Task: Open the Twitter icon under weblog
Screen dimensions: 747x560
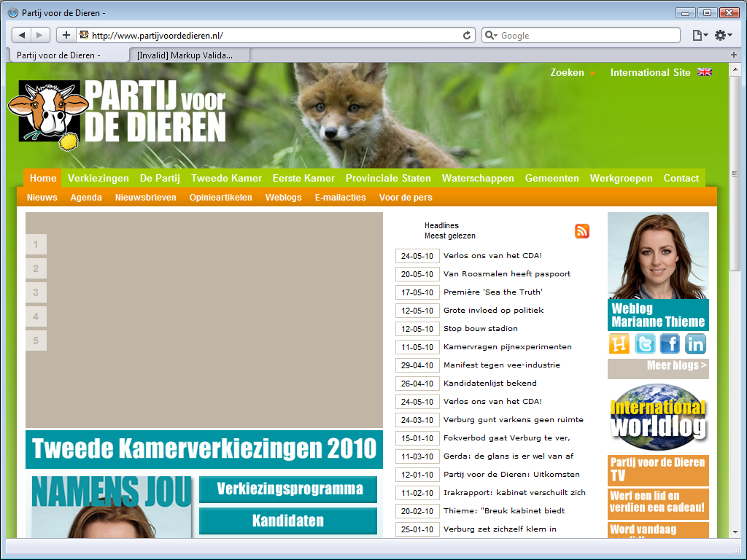Action: (x=645, y=343)
